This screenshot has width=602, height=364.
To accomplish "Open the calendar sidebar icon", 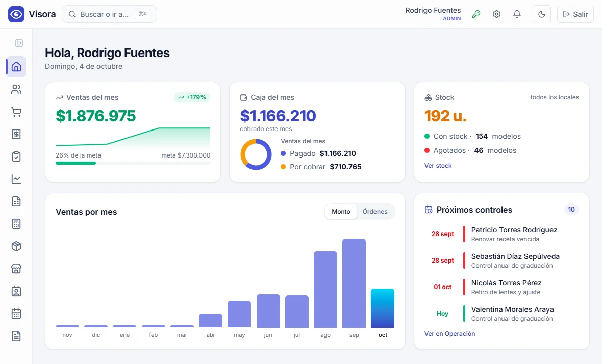I will coord(16,314).
